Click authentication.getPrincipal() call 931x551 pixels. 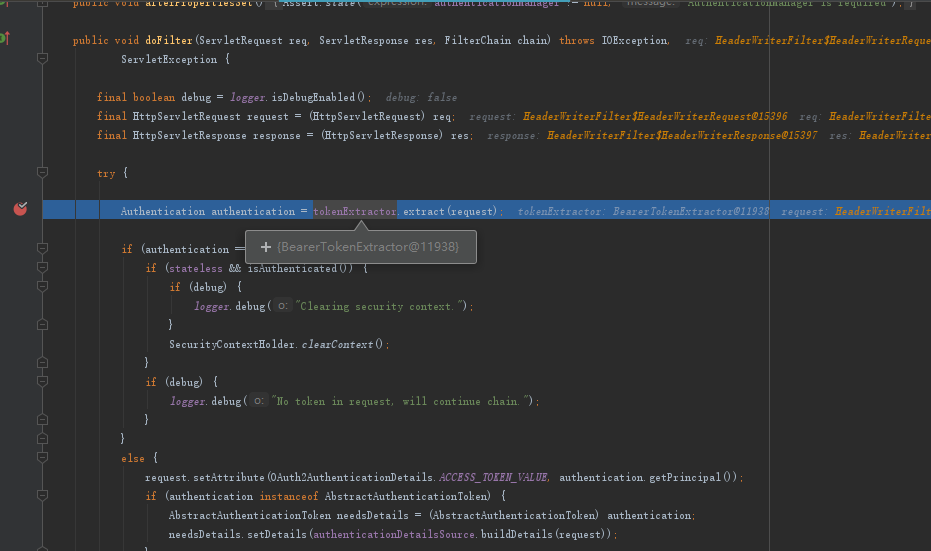click(645, 477)
